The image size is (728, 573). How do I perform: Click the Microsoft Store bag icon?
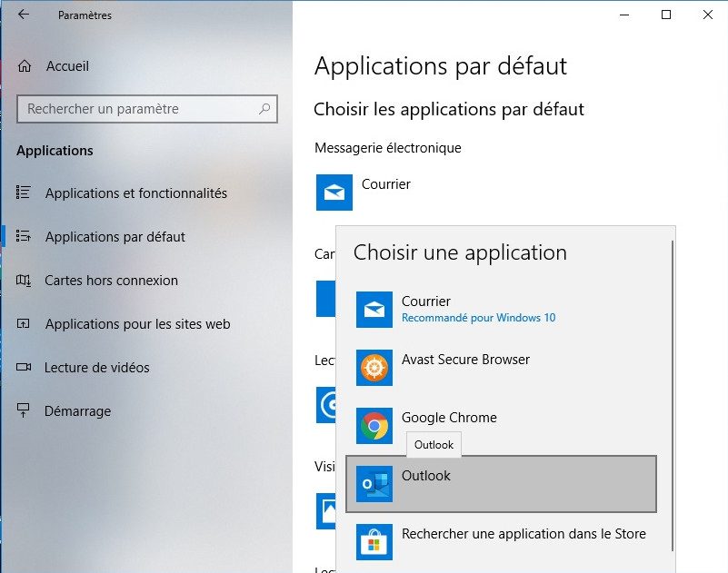(x=374, y=542)
